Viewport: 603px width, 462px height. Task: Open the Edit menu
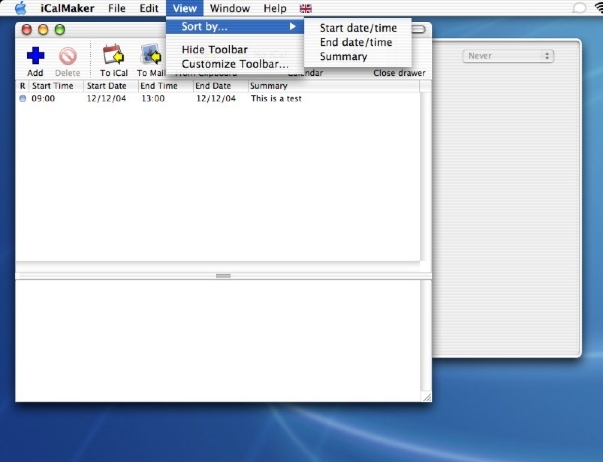tap(149, 8)
